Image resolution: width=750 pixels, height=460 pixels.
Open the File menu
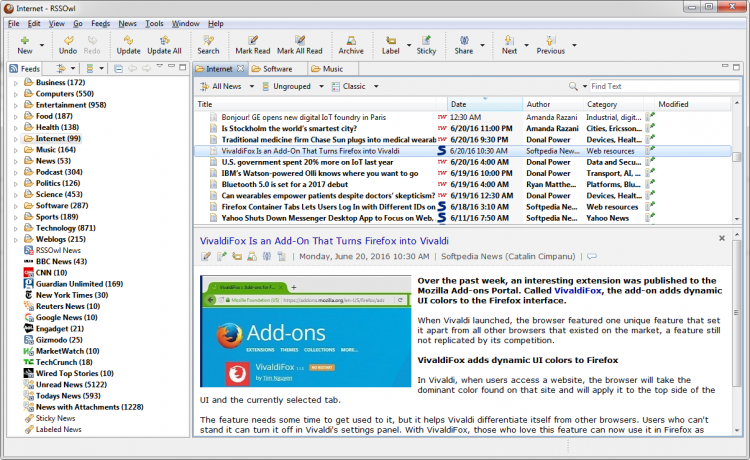click(14, 23)
